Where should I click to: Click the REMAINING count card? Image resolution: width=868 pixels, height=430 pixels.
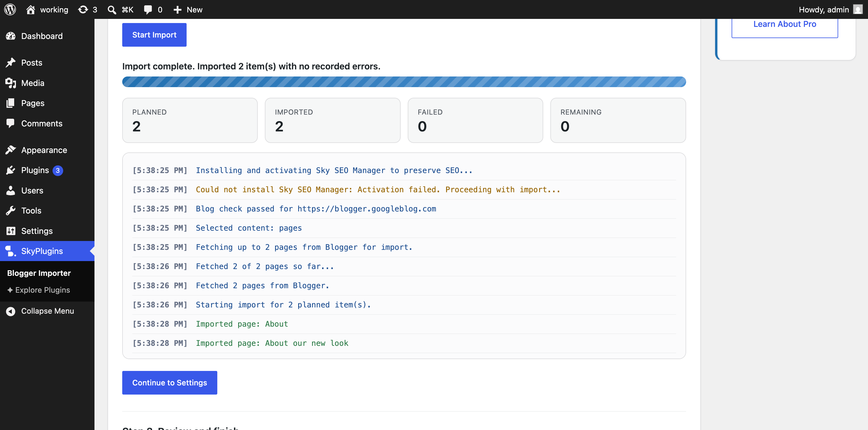pyautogui.click(x=618, y=120)
